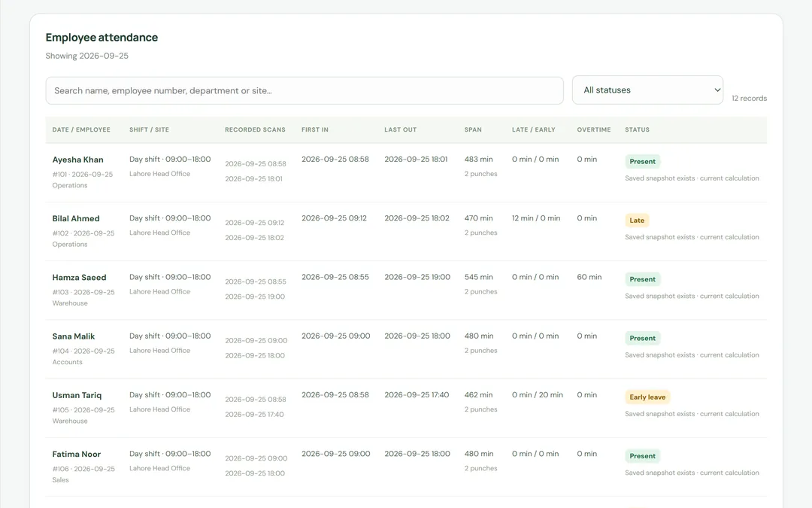The width and height of the screenshot is (812, 508).
Task: Click Ayesha Khan's Day shift · 09:00–18:00 text
Action: pyautogui.click(x=170, y=160)
